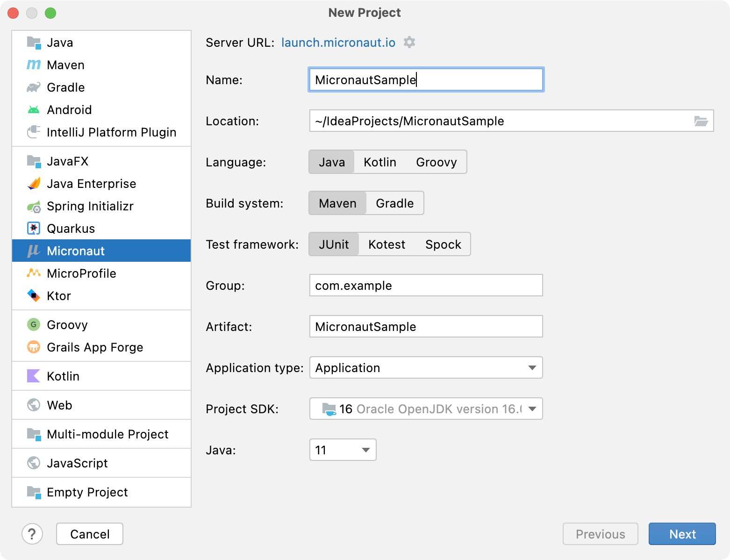Click the Next button
Screen dimensions: 730x560
pos(682,534)
